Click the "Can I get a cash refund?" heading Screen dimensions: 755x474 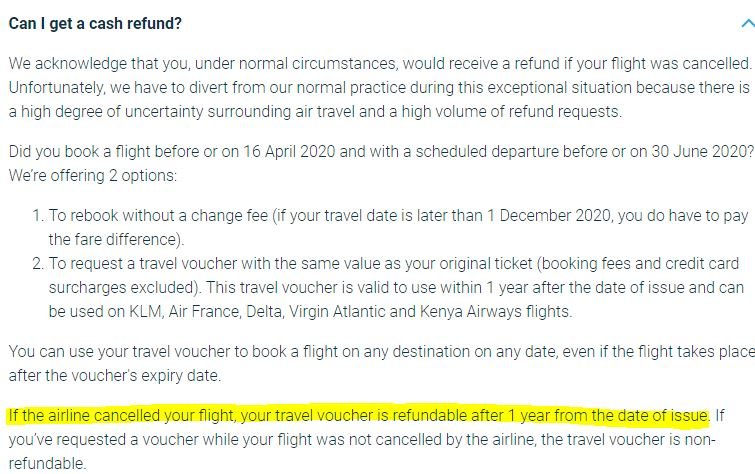pyautogui.click(x=95, y=23)
